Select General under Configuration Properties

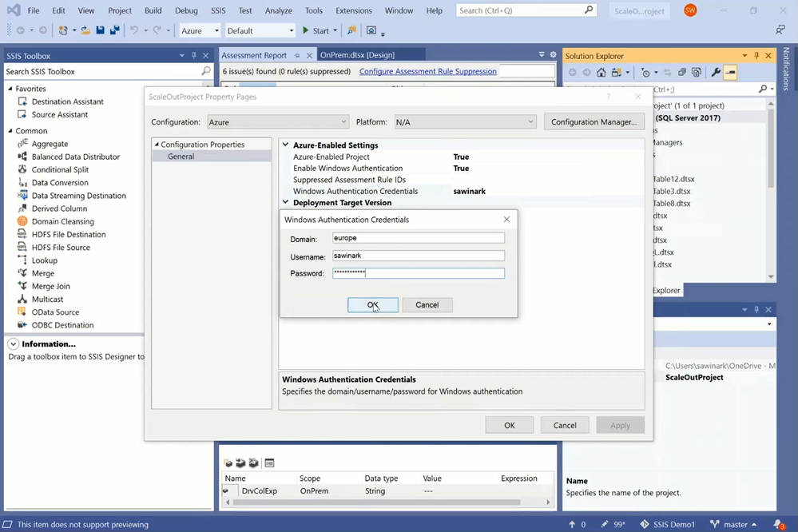pos(181,157)
